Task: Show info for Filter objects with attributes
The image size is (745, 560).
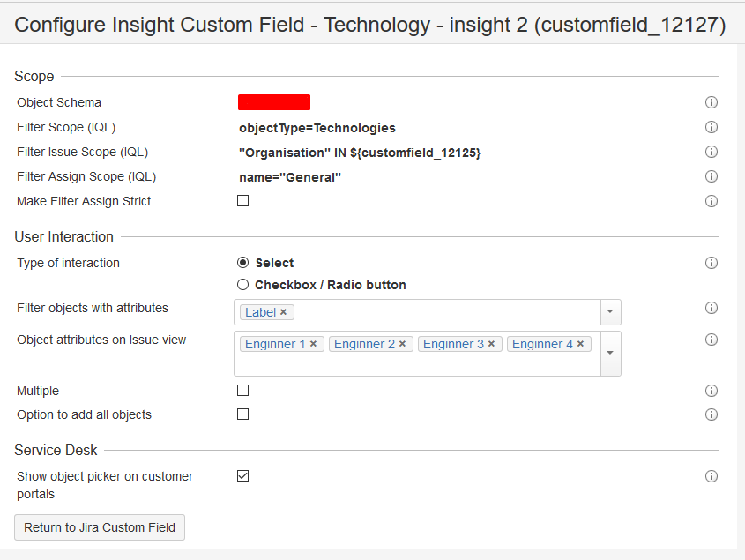Action: [x=711, y=308]
